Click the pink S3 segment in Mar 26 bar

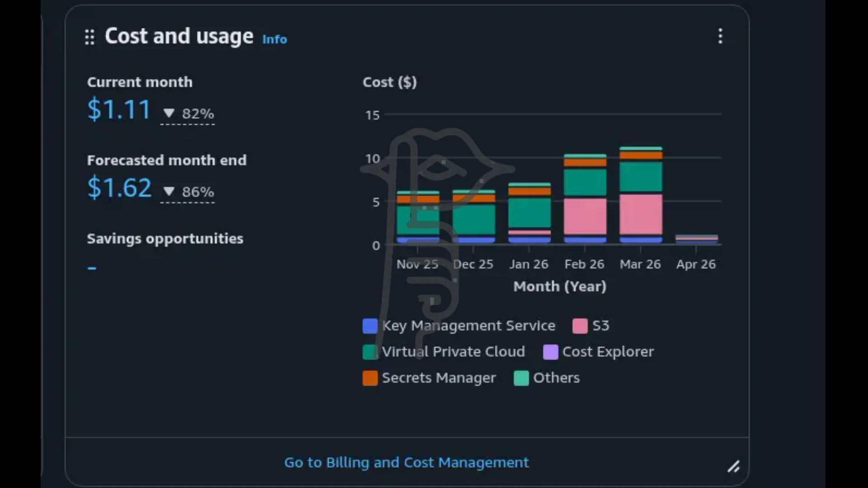(641, 215)
